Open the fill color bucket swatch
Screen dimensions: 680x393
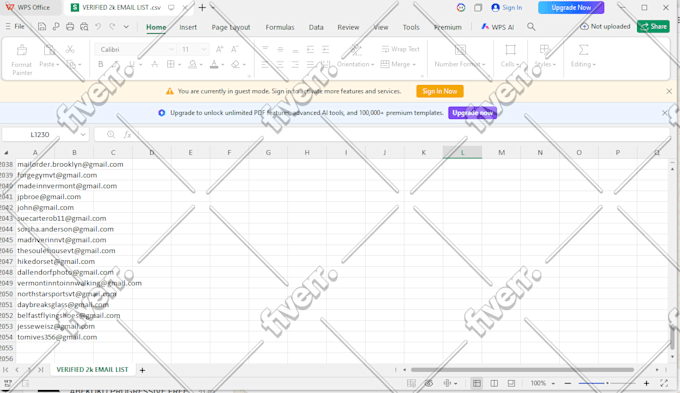[193, 64]
